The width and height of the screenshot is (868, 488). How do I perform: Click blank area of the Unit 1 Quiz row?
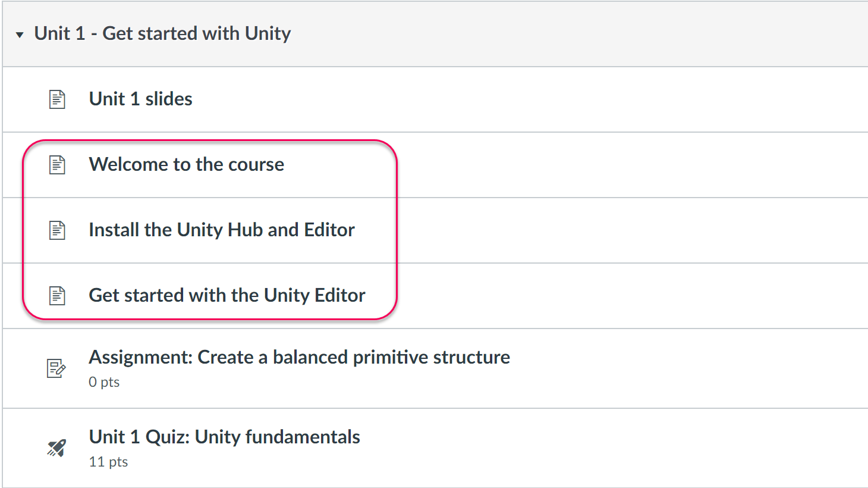coord(595,448)
